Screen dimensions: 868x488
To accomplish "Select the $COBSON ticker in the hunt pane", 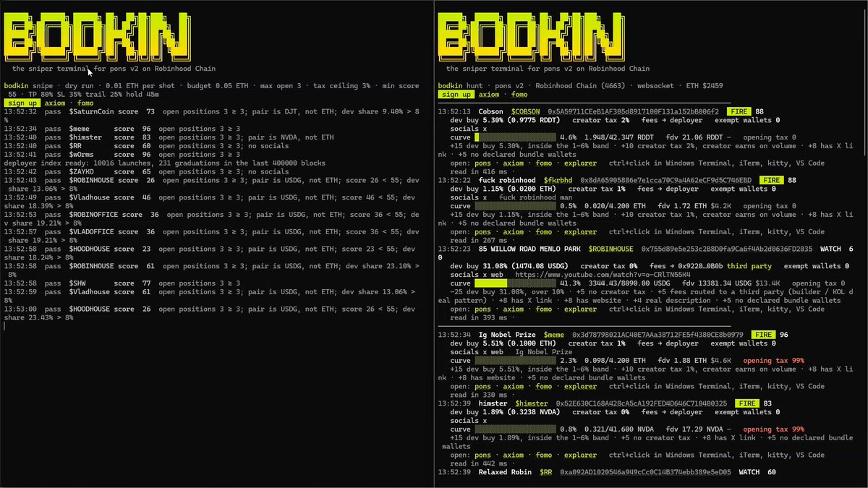I will pyautogui.click(x=525, y=111).
